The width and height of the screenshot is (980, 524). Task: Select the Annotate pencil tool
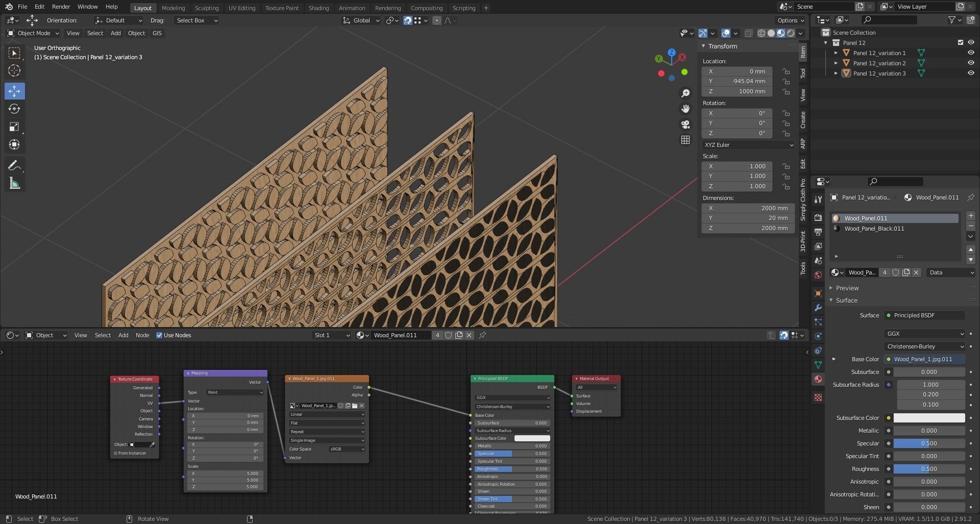coord(14,166)
